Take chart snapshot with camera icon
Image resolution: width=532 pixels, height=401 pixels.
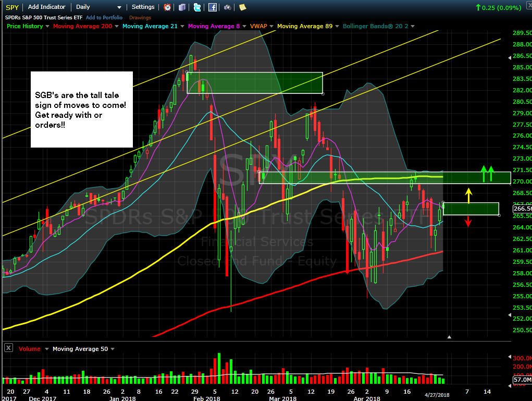(x=227, y=7)
